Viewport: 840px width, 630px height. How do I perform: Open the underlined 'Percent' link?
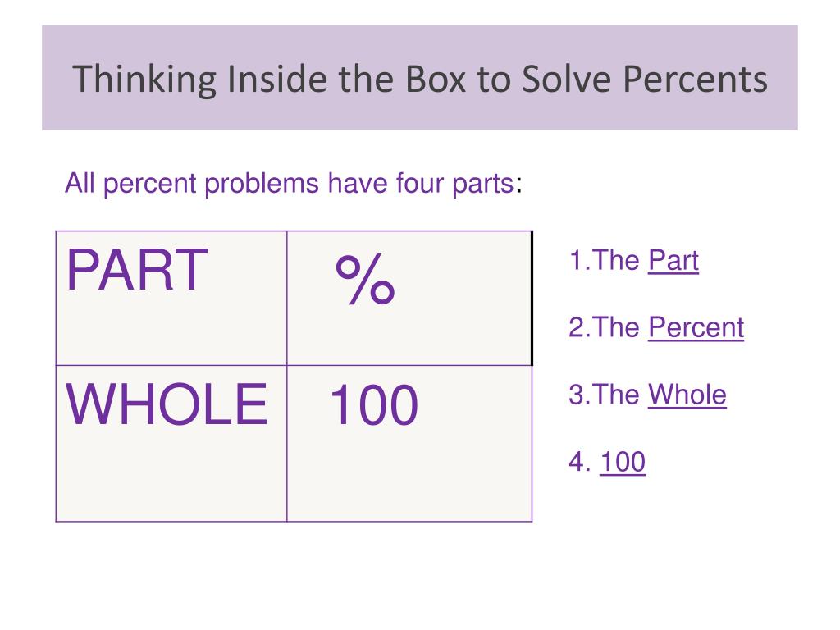(x=696, y=328)
